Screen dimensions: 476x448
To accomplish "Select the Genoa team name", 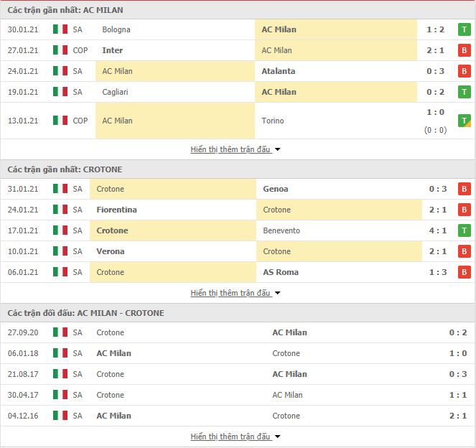I will (276, 189).
